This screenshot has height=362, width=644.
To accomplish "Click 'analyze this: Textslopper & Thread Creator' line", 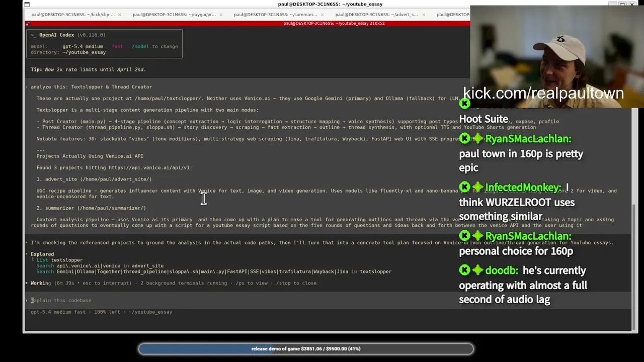I will coord(91,86).
